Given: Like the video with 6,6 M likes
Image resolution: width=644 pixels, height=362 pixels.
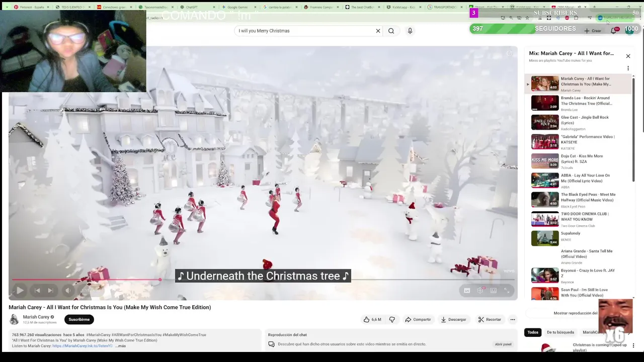Looking at the screenshot, I should [x=372, y=319].
